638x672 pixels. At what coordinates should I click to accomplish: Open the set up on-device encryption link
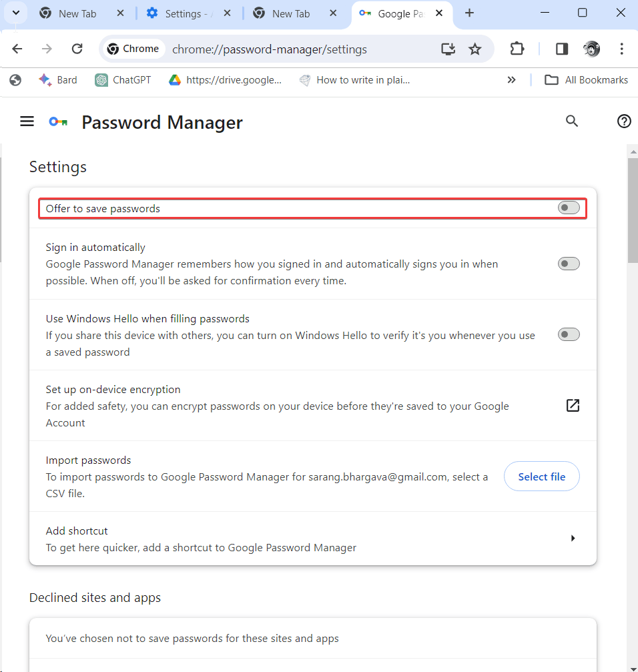tap(573, 405)
